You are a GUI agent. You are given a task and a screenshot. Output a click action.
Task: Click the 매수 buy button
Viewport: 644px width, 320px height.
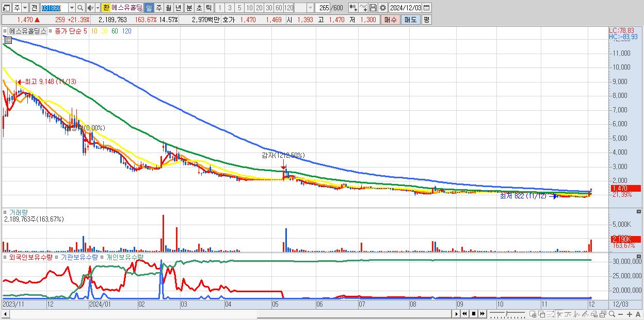click(x=391, y=20)
